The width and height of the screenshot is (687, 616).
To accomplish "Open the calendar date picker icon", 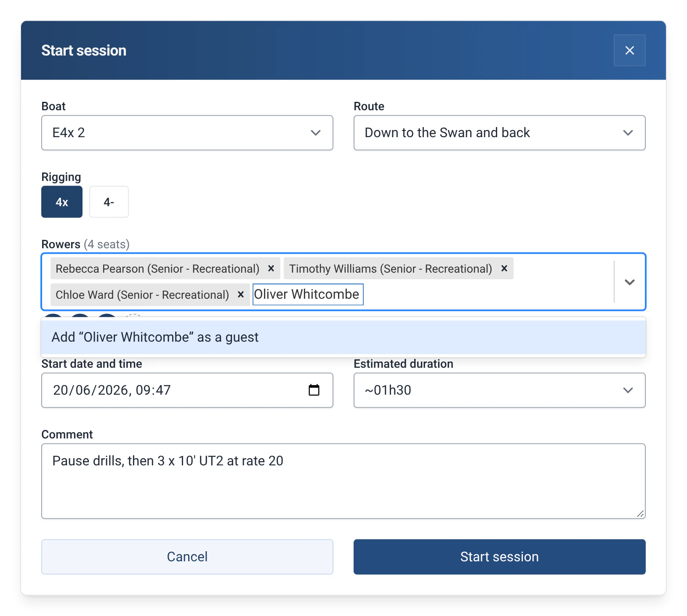I will 314,390.
